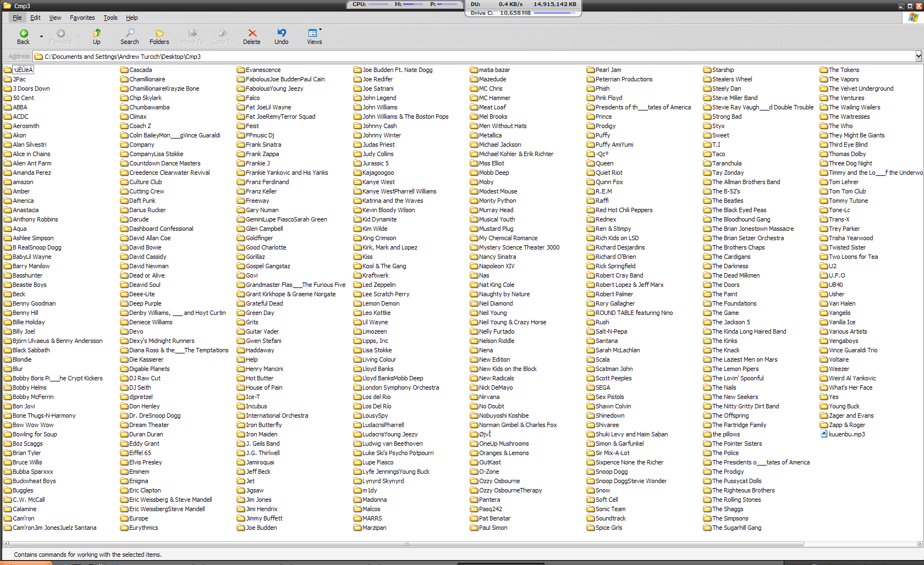The width and height of the screenshot is (924, 565).
Task: Expand the address bar dropdown arrow
Action: tap(919, 56)
